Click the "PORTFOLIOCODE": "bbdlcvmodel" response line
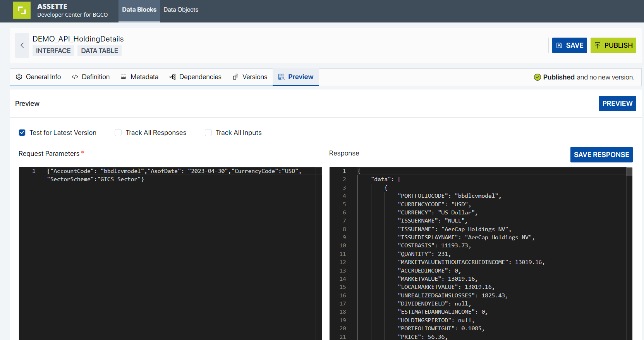This screenshot has width=644, height=340. (x=449, y=196)
